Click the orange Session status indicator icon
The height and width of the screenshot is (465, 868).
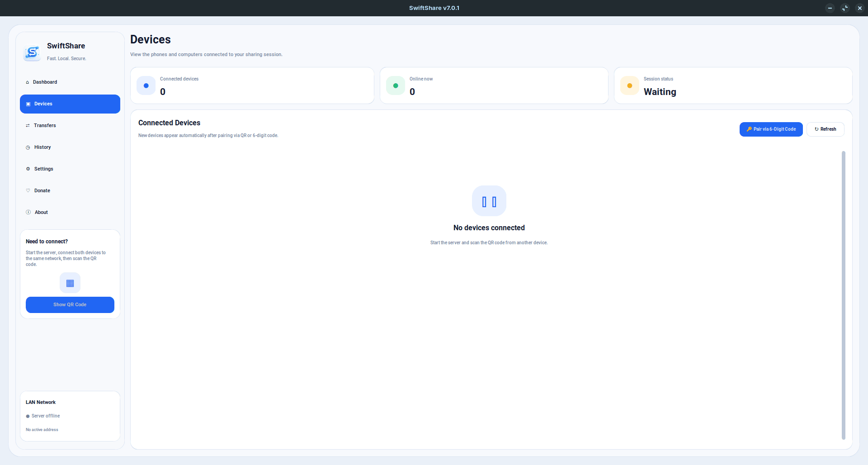point(630,86)
